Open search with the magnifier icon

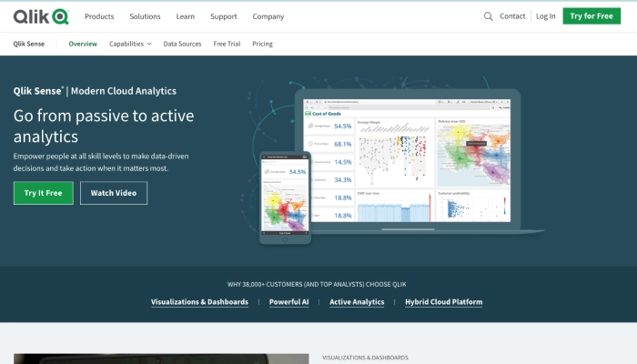489,16
